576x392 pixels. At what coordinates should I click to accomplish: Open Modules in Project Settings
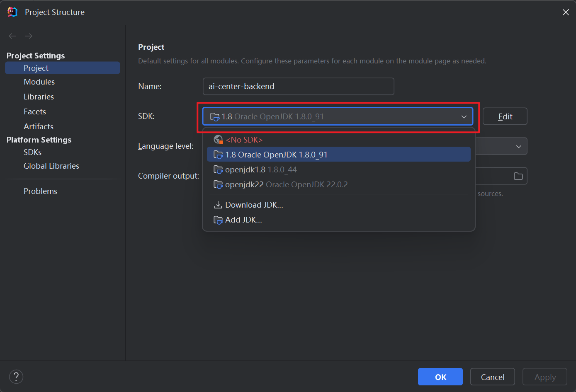(x=39, y=82)
